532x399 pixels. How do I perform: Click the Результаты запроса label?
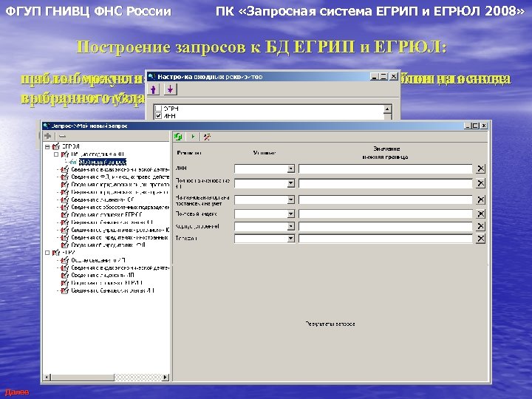click(x=330, y=324)
